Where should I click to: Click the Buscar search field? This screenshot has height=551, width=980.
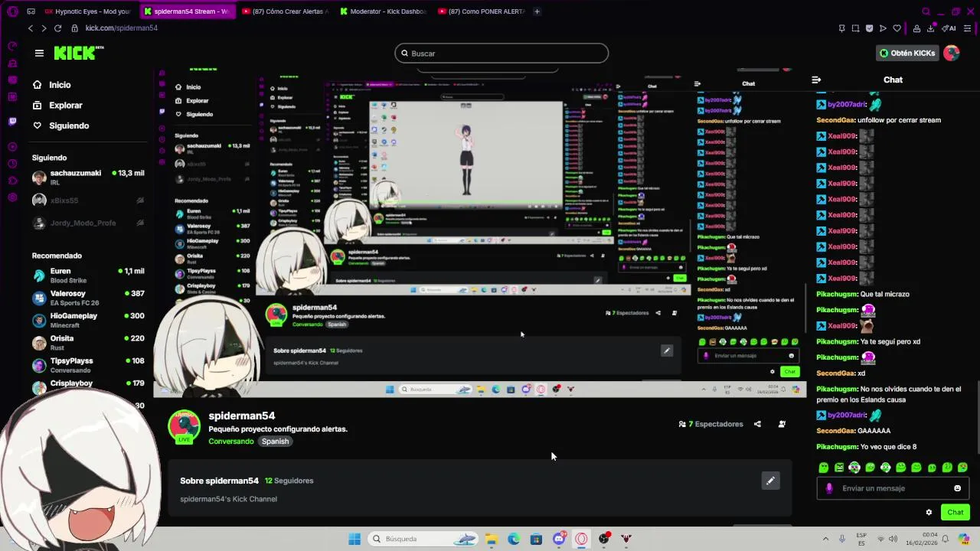pyautogui.click(x=501, y=53)
